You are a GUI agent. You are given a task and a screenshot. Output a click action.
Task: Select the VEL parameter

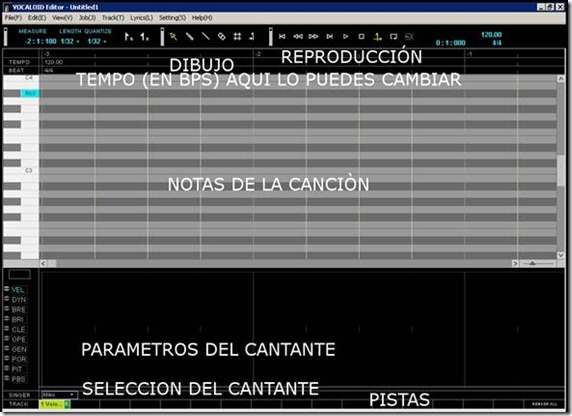click(x=18, y=290)
